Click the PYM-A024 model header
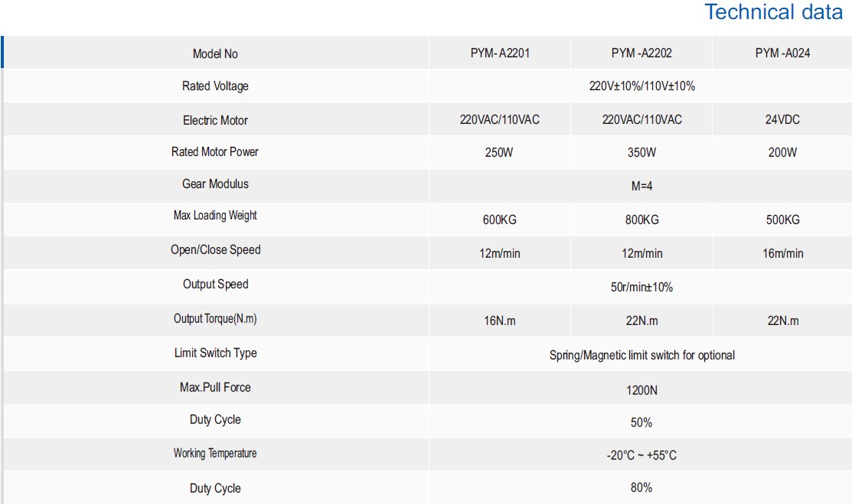The image size is (852, 504). click(x=782, y=54)
